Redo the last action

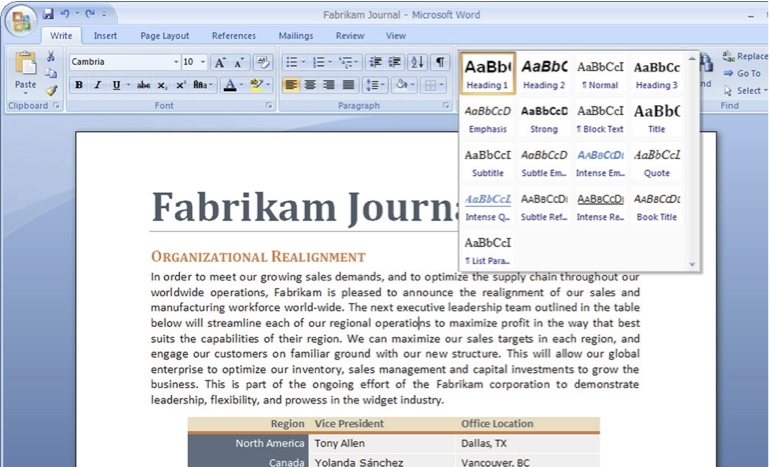89,14
